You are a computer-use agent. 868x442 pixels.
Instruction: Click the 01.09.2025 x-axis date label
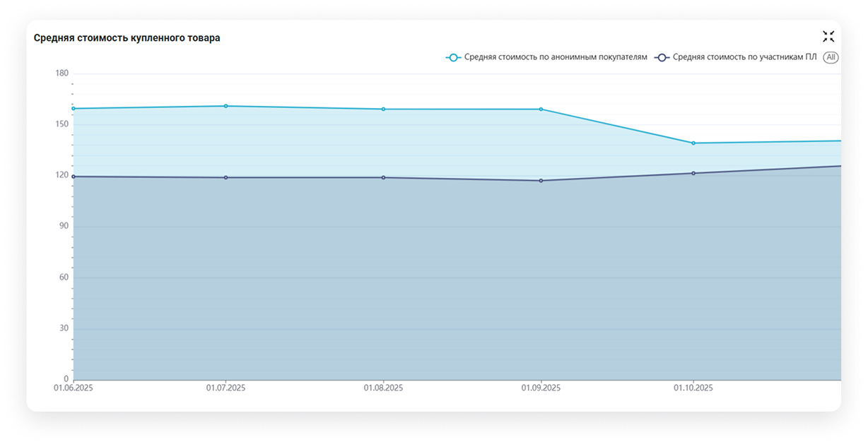tap(541, 388)
